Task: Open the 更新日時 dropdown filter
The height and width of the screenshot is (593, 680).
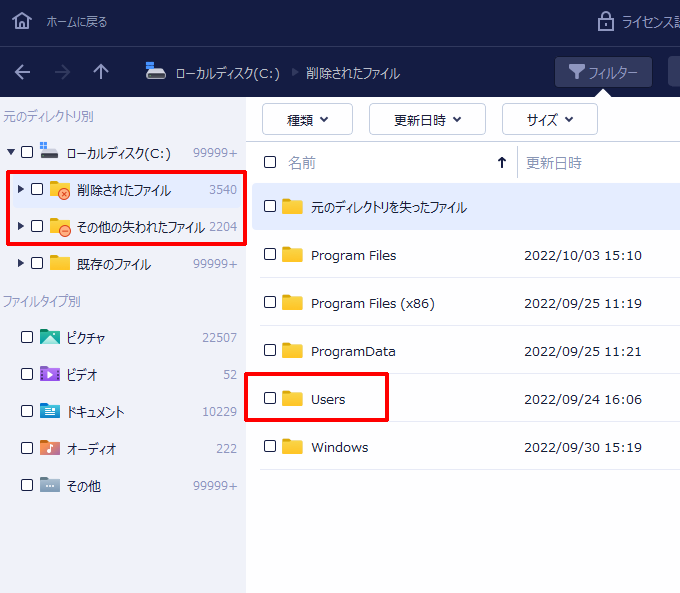Action: pos(427,119)
